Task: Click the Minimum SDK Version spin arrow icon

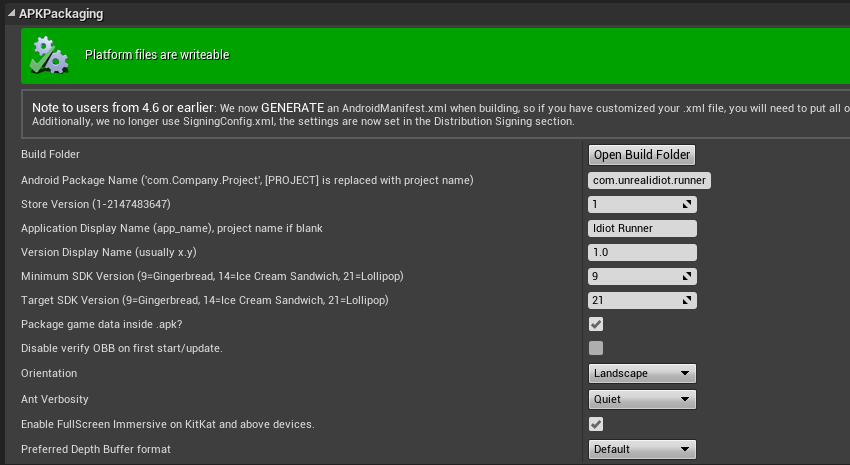Action: 687,276
